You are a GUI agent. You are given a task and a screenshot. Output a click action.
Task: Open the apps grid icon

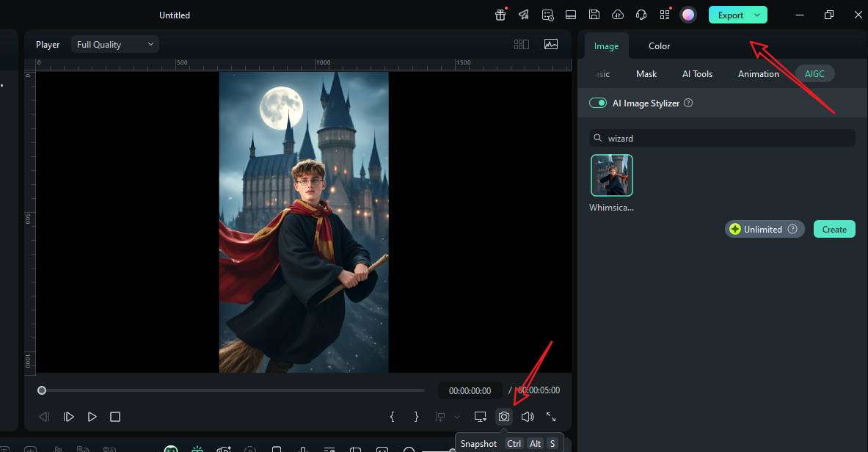click(x=665, y=15)
